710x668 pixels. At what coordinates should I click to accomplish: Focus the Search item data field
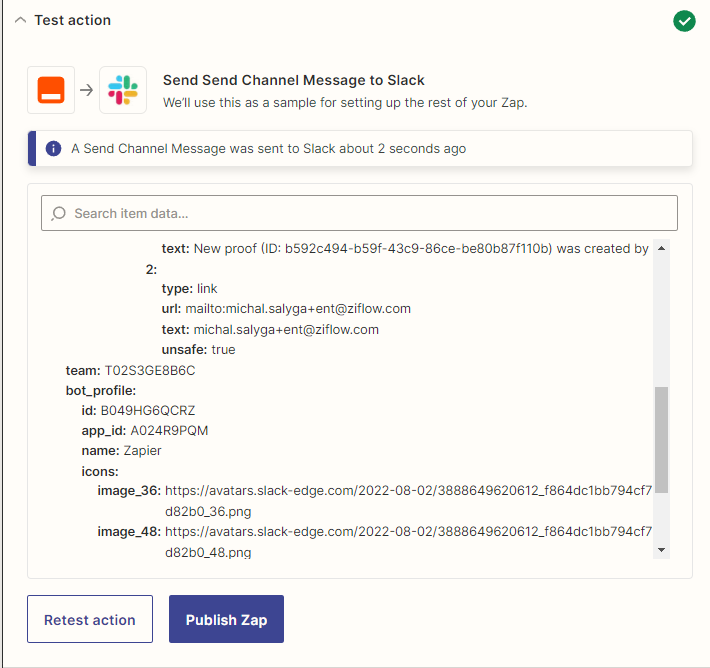(360, 213)
